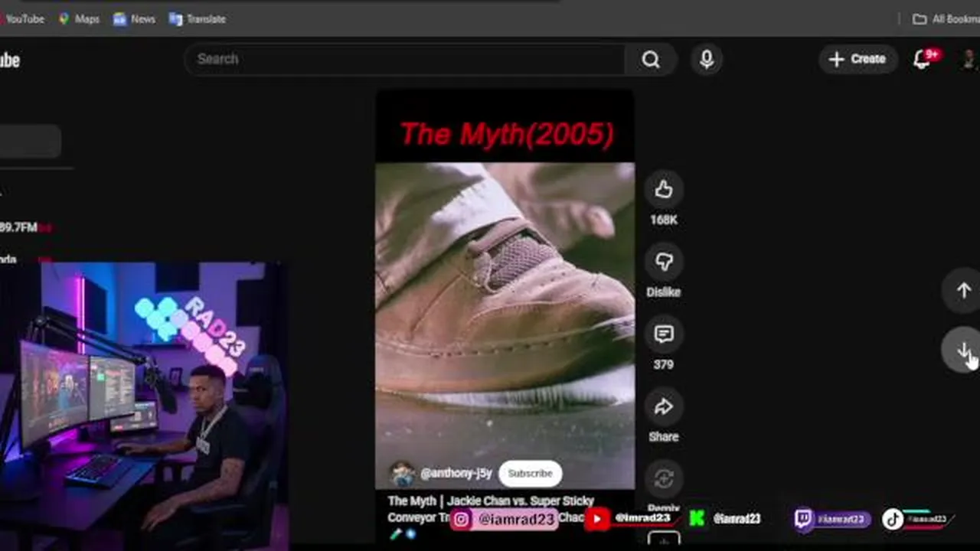Subscribe to @anthony-j5y channel

(530, 474)
